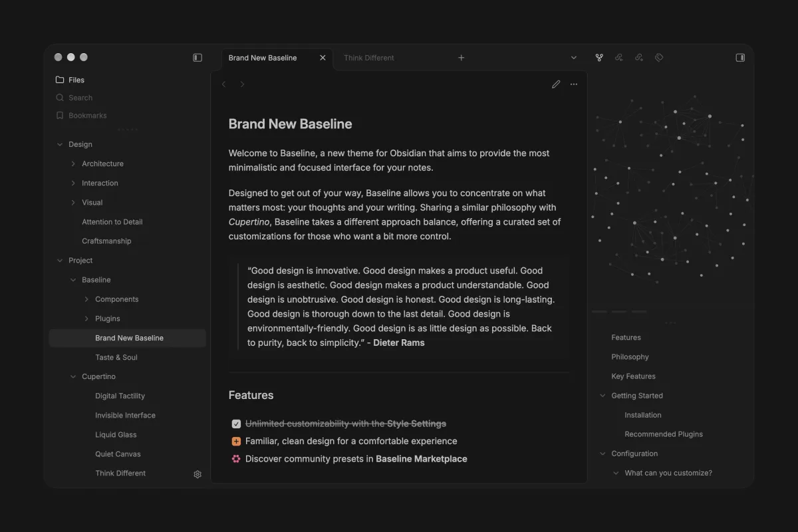Open the Attention to Detail note

tap(112, 222)
